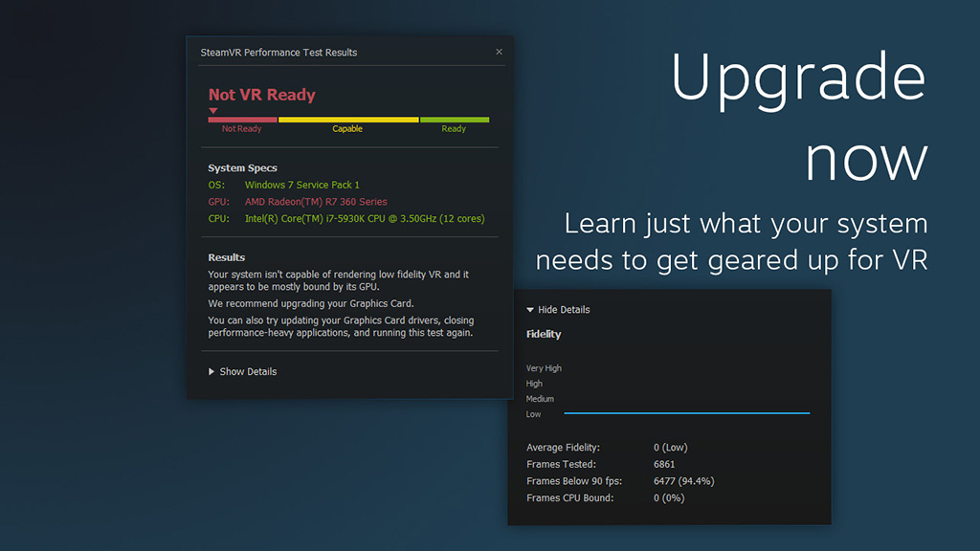
Task: Click the green Ready bar segment
Action: coord(455,120)
